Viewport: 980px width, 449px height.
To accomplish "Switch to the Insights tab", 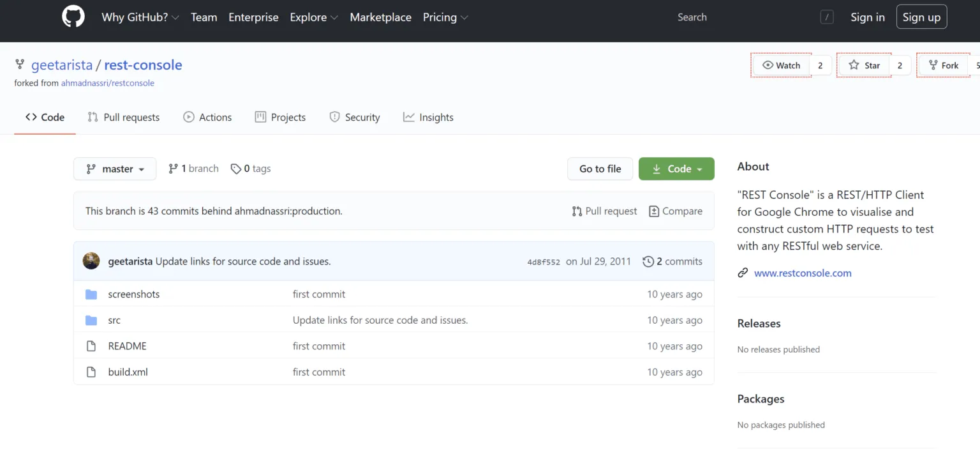I will 428,118.
